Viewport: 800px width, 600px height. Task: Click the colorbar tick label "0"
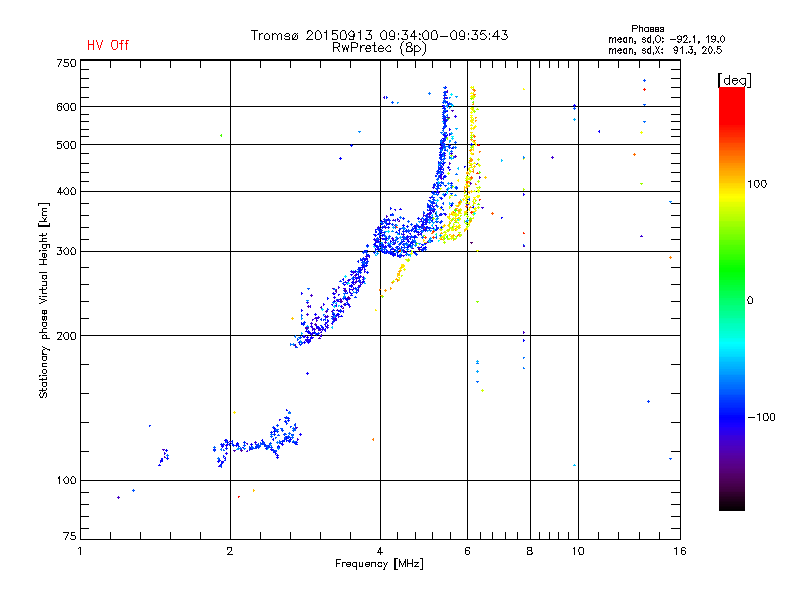click(749, 301)
